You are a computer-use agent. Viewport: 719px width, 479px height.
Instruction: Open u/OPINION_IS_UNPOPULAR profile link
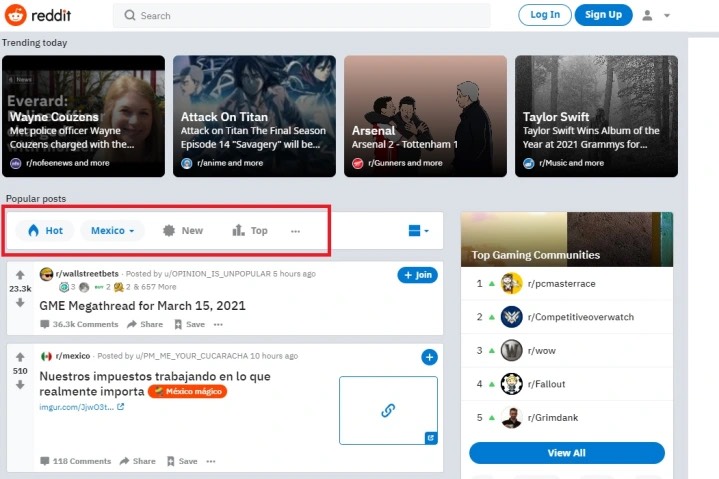(217, 274)
